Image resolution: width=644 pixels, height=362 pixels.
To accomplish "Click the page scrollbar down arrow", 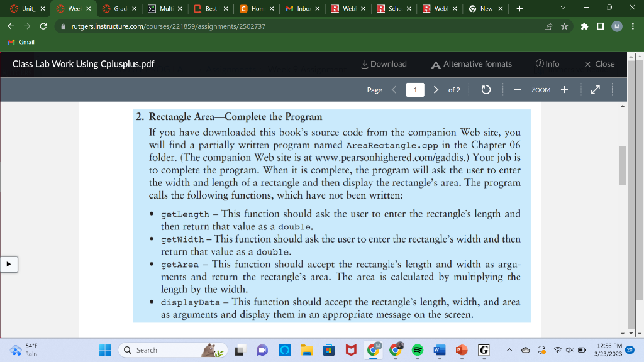I will click(639, 334).
